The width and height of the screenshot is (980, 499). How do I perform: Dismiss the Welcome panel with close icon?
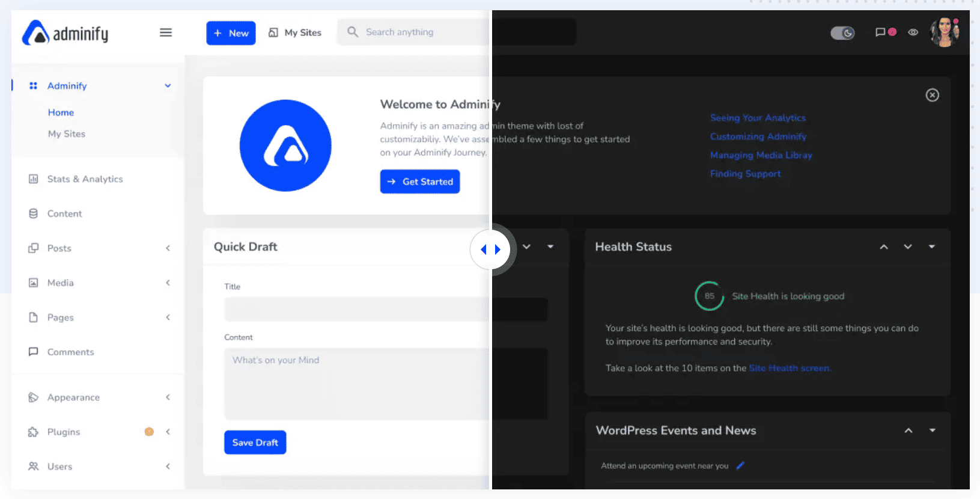pyautogui.click(x=932, y=95)
